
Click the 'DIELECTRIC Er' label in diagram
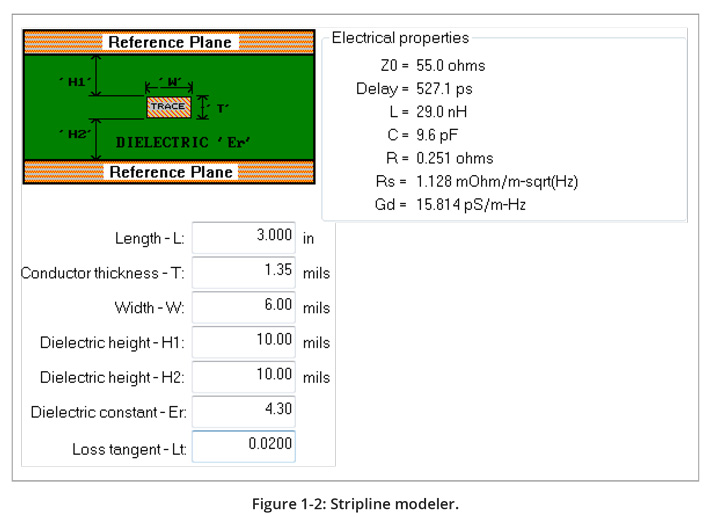(x=183, y=142)
